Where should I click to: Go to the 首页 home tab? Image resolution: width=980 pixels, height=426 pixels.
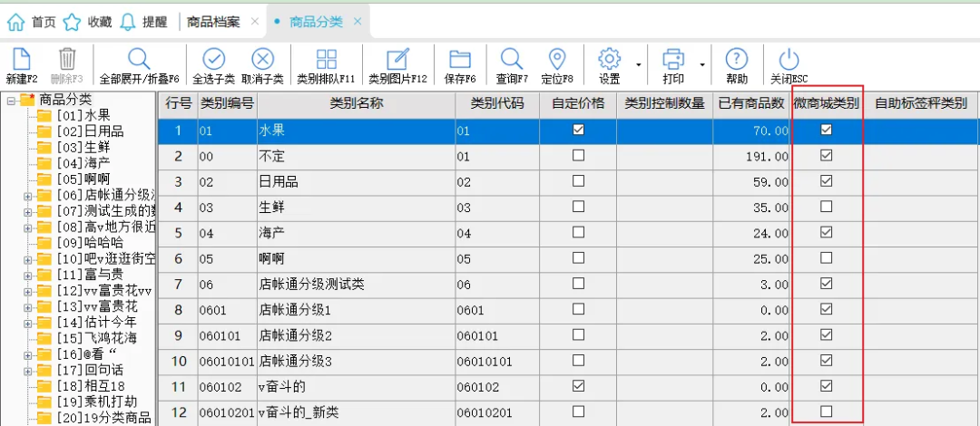[32, 21]
